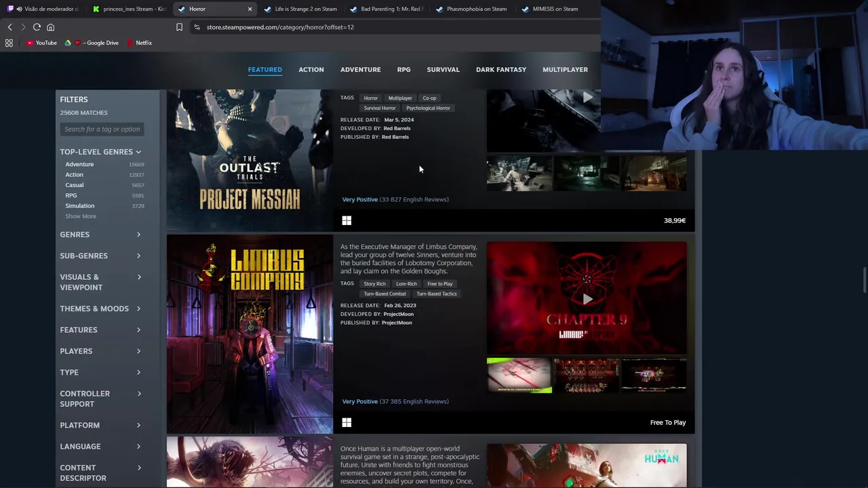
Task: Filter by RPG genre
Action: tap(71, 195)
